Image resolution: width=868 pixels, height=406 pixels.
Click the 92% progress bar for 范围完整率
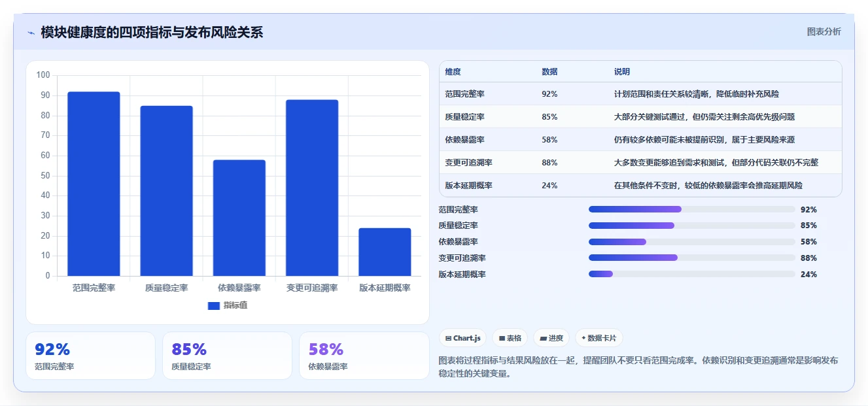[692, 209]
